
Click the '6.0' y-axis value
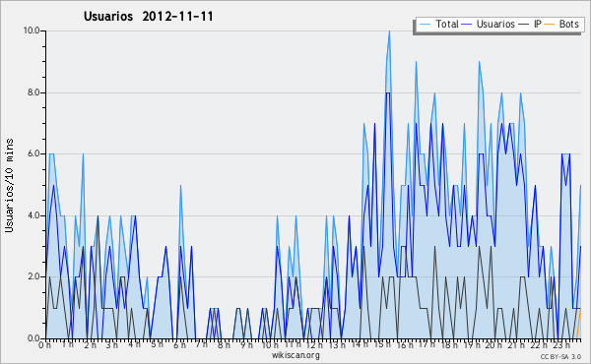pyautogui.click(x=33, y=153)
